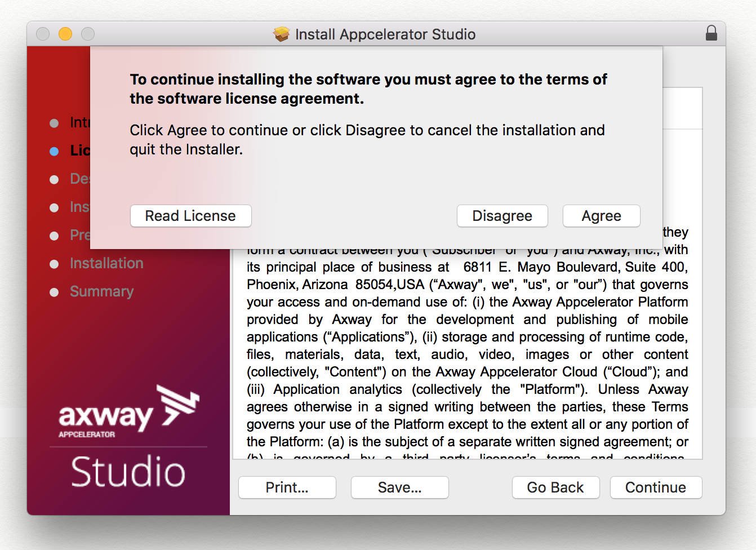Click the Studio wordmark in sidebar
The width and height of the screenshot is (756, 550).
pyautogui.click(x=128, y=472)
